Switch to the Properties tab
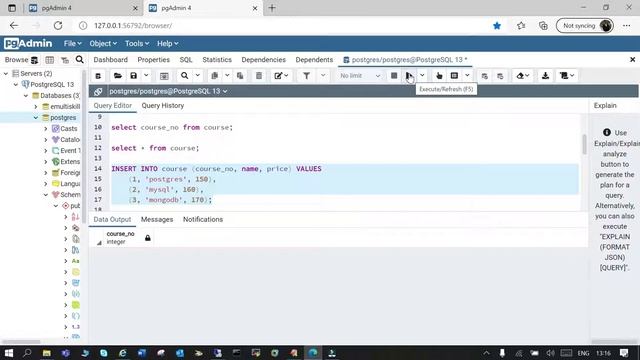Image resolution: width=640 pixels, height=360 pixels. [x=153, y=60]
